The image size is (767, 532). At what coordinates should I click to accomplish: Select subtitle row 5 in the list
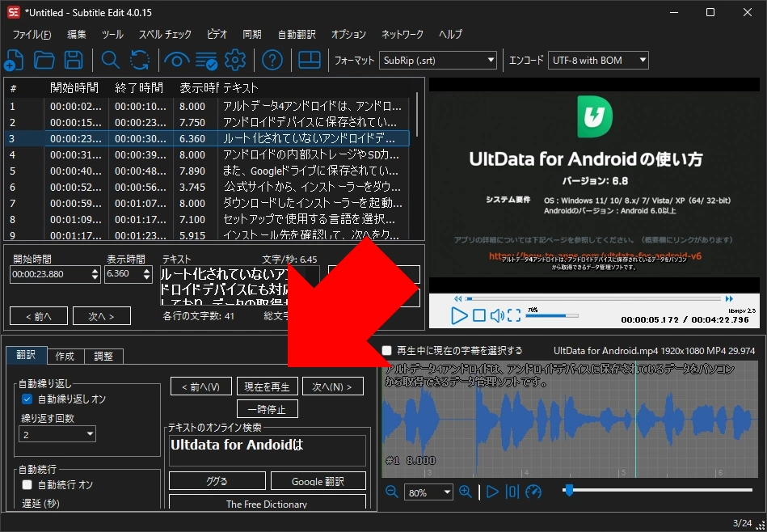[x=206, y=171]
